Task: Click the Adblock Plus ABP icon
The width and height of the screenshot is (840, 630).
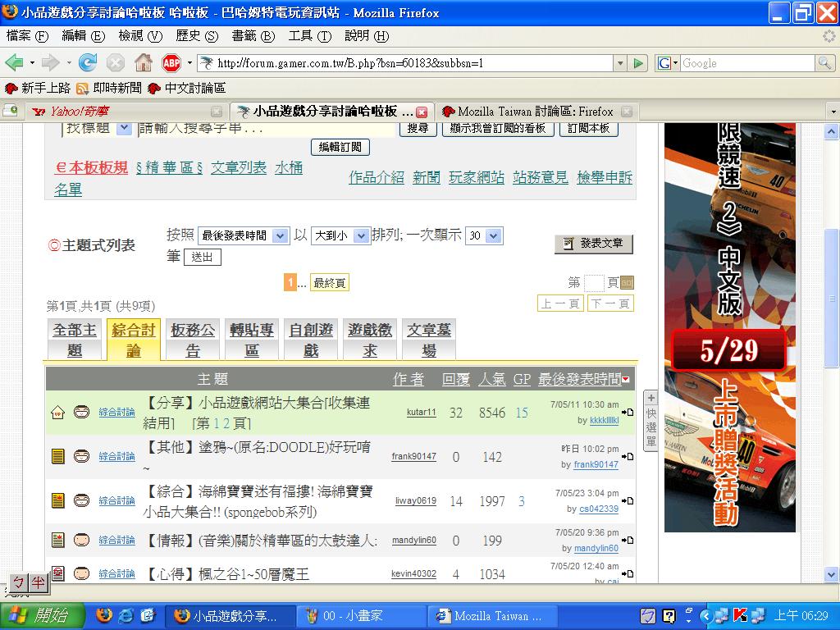Action: tap(171, 63)
